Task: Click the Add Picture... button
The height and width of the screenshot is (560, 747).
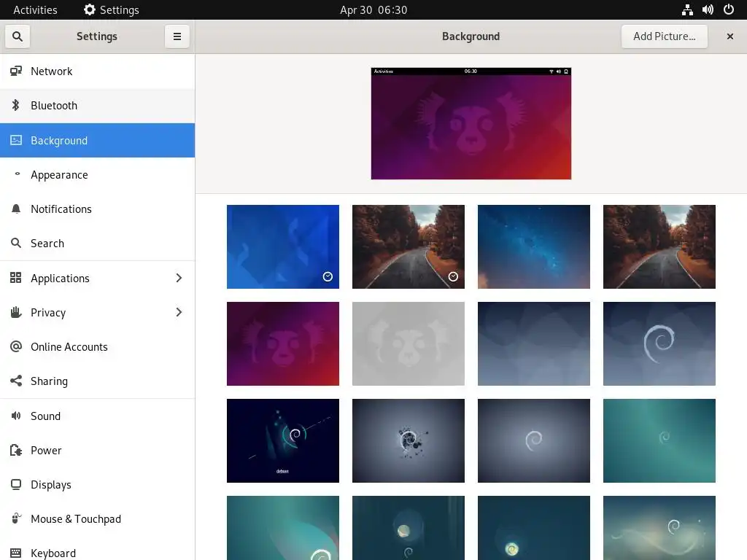Action: click(x=664, y=36)
